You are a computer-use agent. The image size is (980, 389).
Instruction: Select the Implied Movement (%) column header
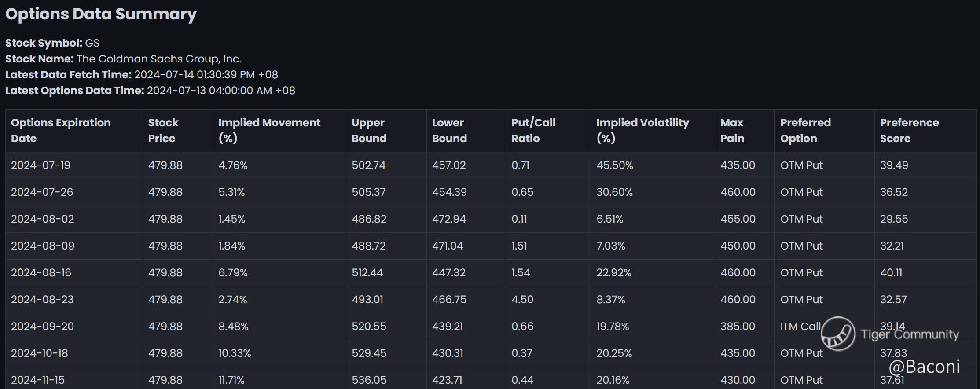[x=269, y=130]
